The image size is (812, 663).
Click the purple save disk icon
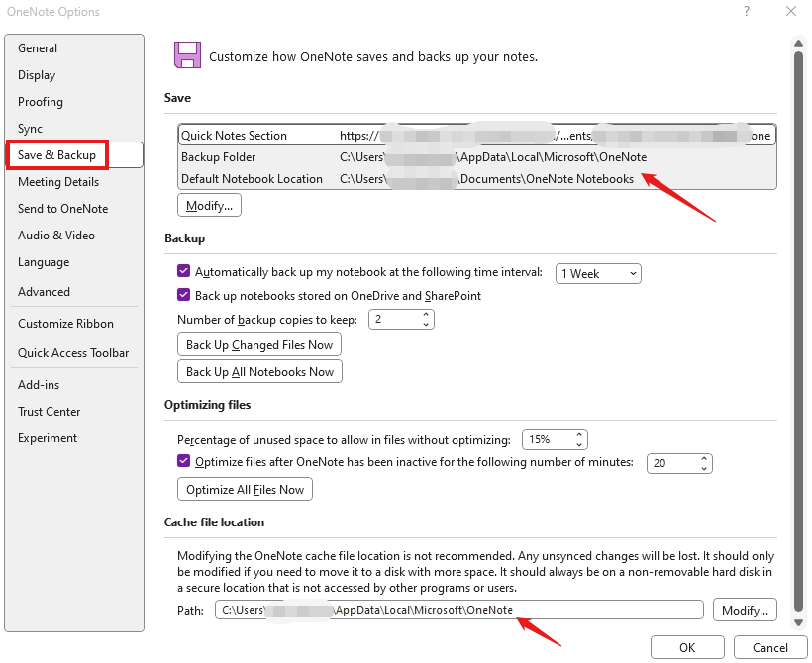187,53
